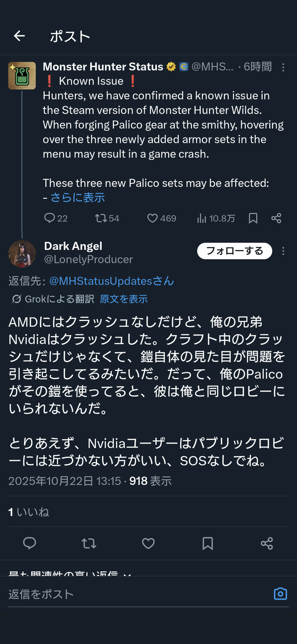Bookmark Dark Angel's post
This screenshot has width=297, height=644.
click(208, 543)
